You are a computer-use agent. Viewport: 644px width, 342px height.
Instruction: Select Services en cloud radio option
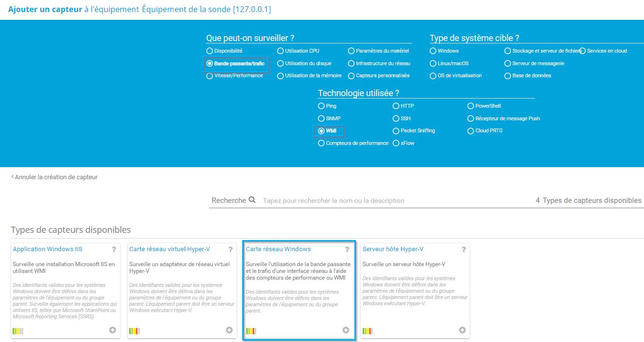(583, 51)
